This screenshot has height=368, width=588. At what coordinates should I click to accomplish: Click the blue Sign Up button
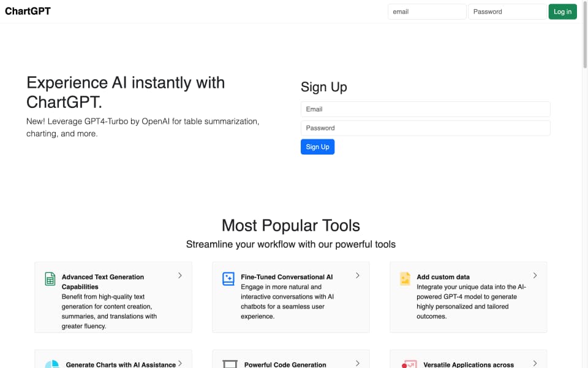pos(317,147)
